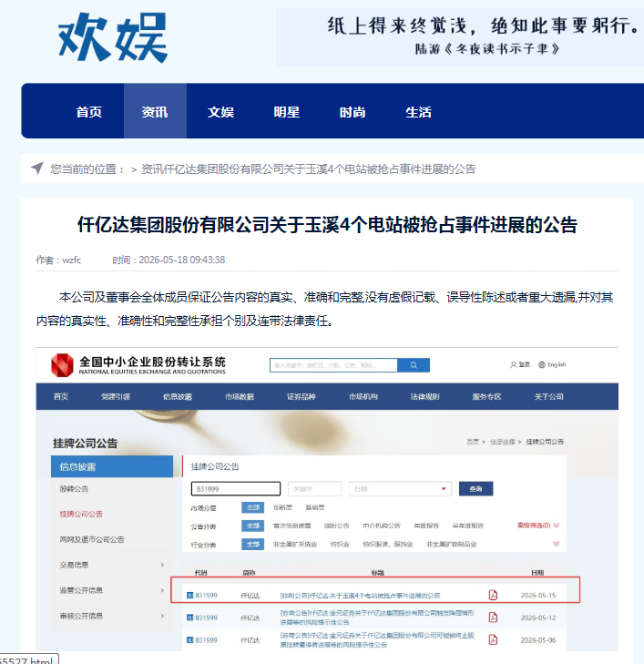The height and width of the screenshot is (664, 644).
Task: Open 市场数据 in embedded NEEQ menu
Action: tap(240, 397)
